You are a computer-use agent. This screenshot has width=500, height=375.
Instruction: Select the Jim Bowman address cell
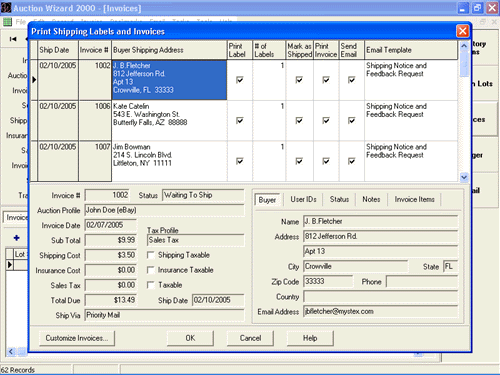pyautogui.click(x=169, y=161)
